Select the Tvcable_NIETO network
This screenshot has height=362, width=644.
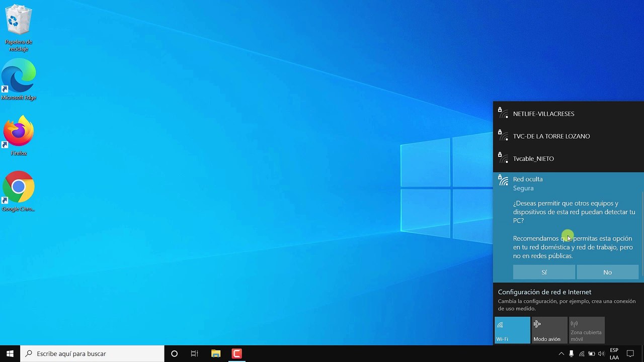pos(568,159)
